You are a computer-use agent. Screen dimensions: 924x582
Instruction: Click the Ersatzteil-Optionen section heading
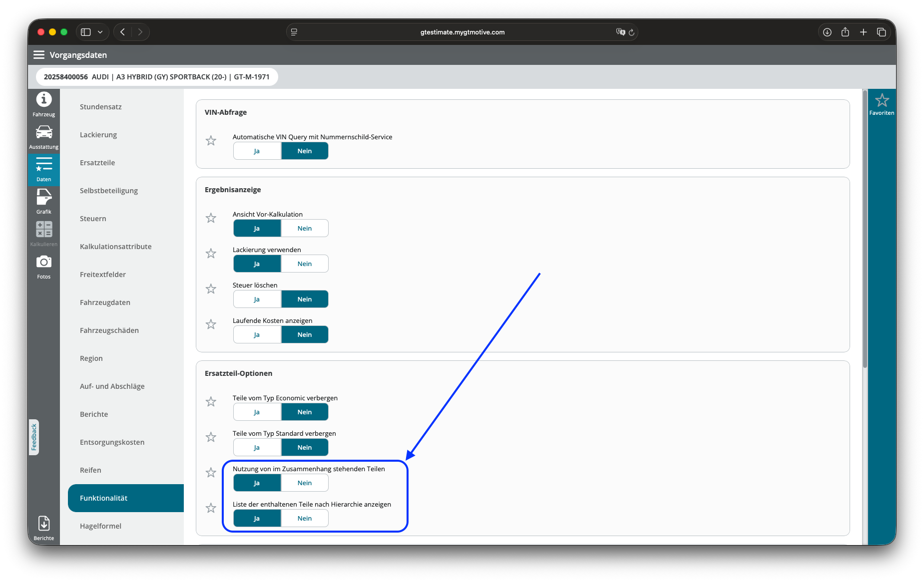[239, 373]
